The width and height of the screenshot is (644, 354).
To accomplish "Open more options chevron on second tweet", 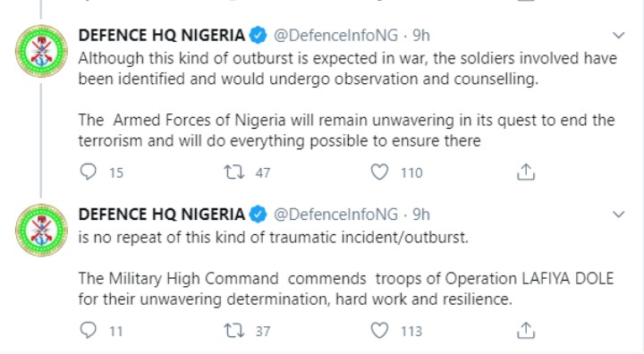I will click(x=619, y=215).
